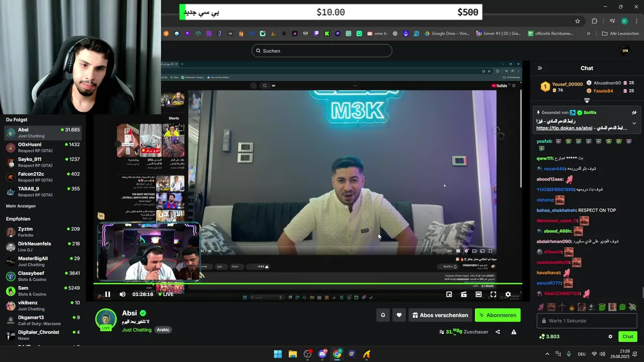Enter fullscreen for the stream

[x=493, y=294]
